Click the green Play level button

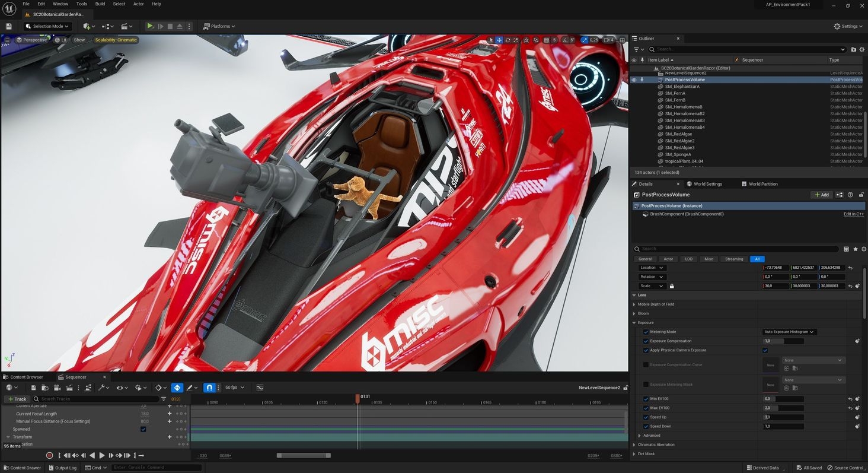tap(150, 26)
